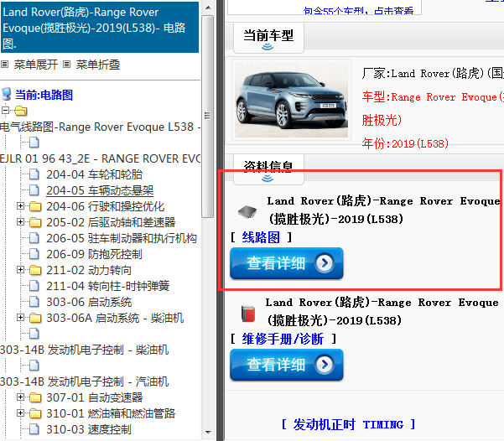Open 310-03 速度控制 entry
Screen dimensions: 504x441
[x=89, y=429]
